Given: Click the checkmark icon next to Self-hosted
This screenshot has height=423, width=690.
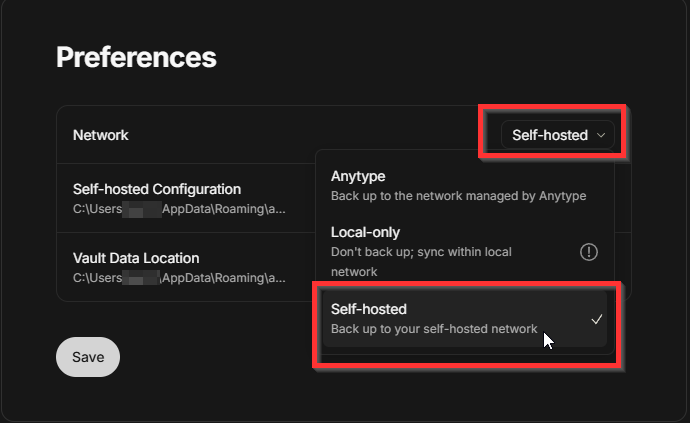Looking at the screenshot, I should [596, 319].
